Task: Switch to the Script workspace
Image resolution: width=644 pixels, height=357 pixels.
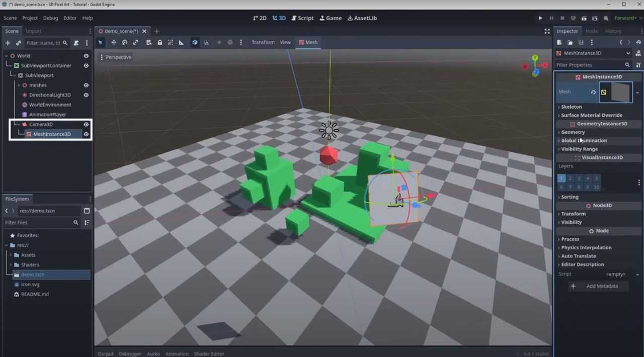Action: pyautogui.click(x=302, y=18)
